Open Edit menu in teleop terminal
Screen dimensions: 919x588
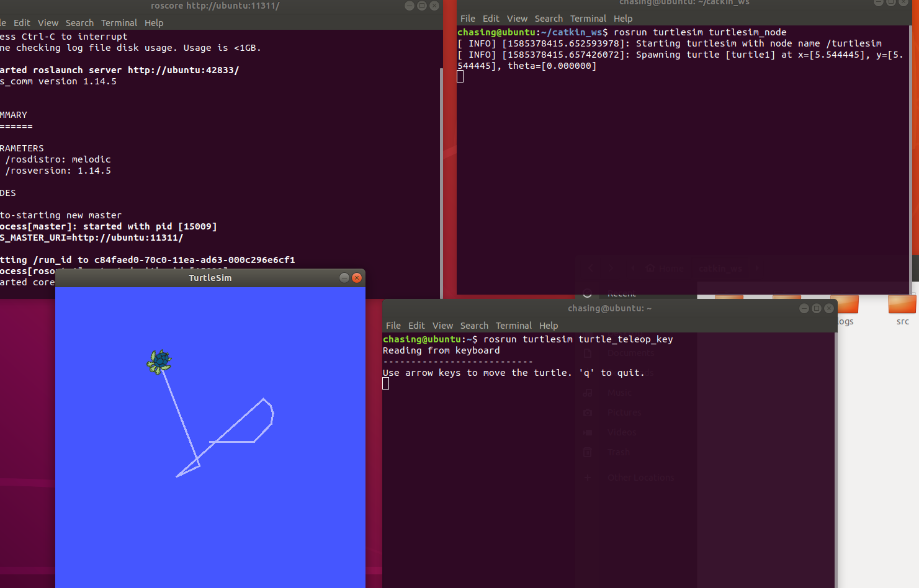click(416, 326)
